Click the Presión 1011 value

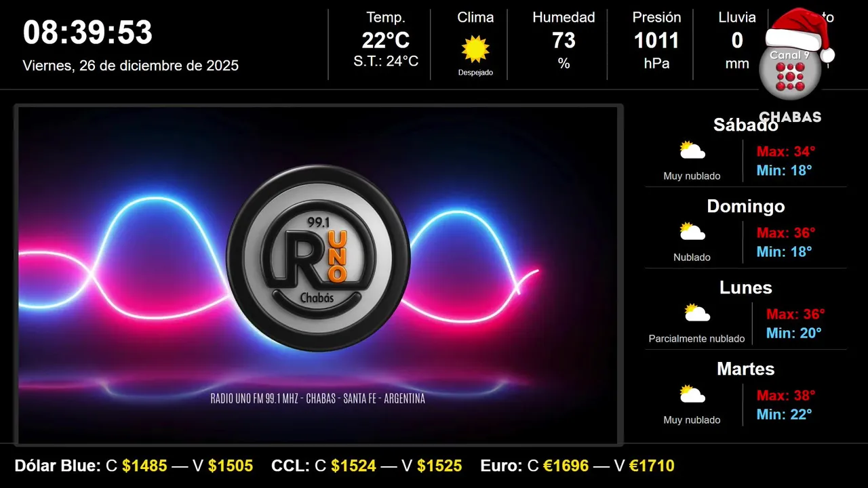[656, 41]
